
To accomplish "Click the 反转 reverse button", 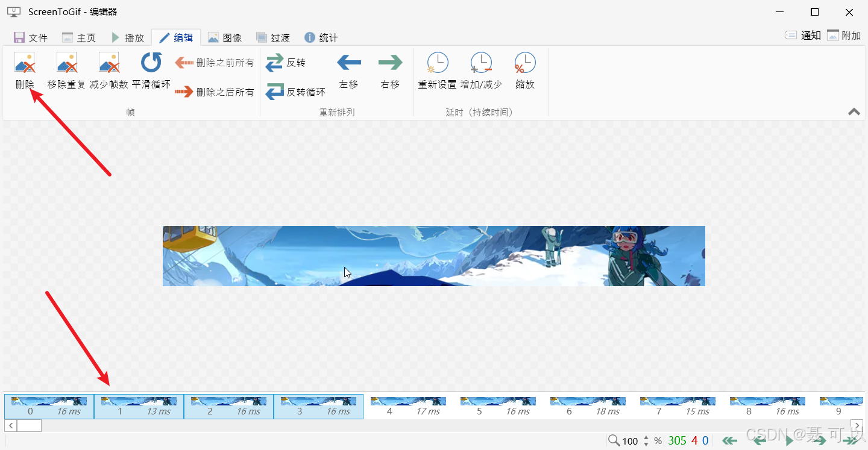I will point(286,63).
